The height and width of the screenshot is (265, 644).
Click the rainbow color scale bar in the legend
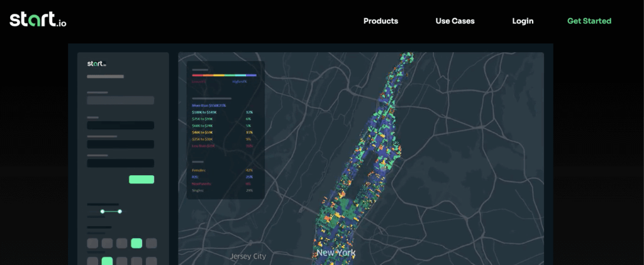click(224, 76)
